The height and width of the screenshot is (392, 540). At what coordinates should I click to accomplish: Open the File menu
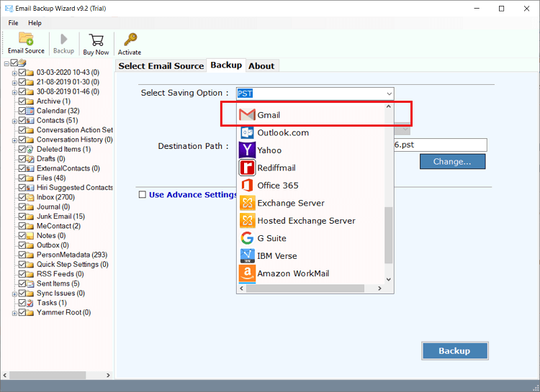[13, 23]
